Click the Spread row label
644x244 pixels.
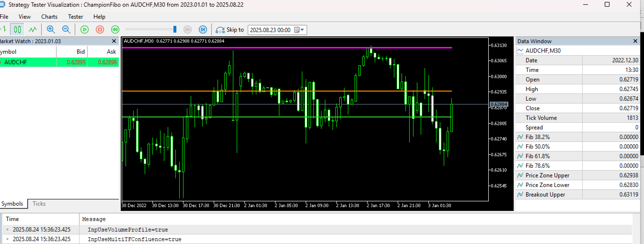pos(534,128)
